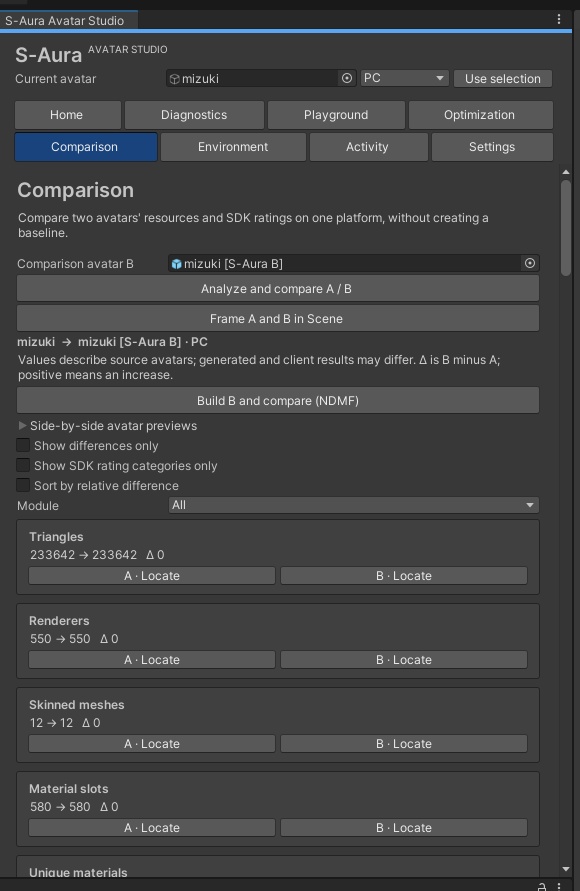This screenshot has width=580, height=891.
Task: Switch to the Activity tab
Action: [x=369, y=147]
